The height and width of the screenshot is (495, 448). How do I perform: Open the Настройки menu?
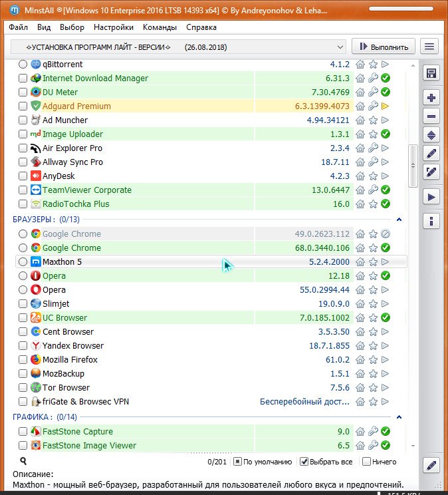[114, 27]
